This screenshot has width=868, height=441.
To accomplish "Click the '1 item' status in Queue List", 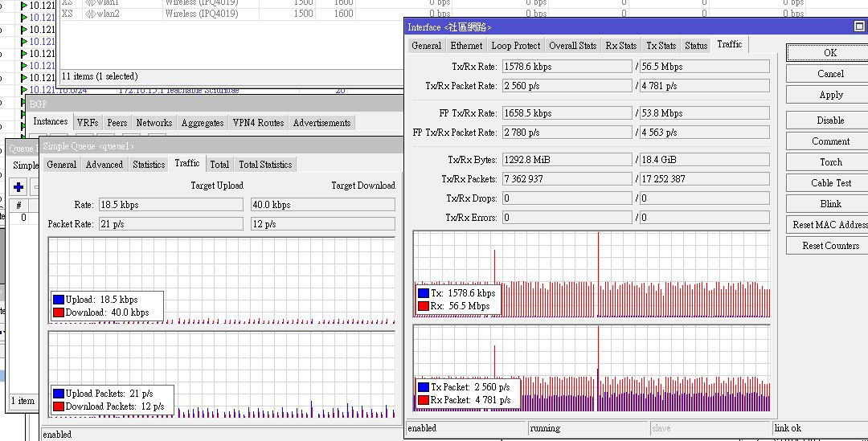I will point(23,401).
